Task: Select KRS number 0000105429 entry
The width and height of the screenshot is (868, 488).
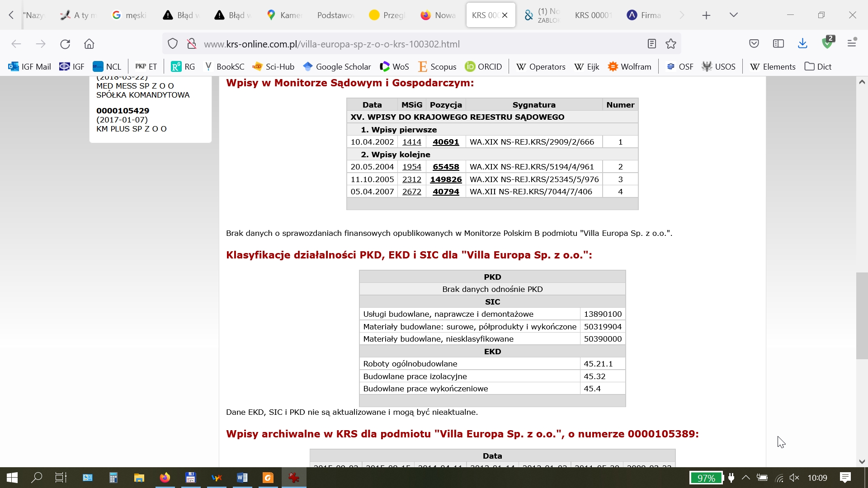Action: 123,111
